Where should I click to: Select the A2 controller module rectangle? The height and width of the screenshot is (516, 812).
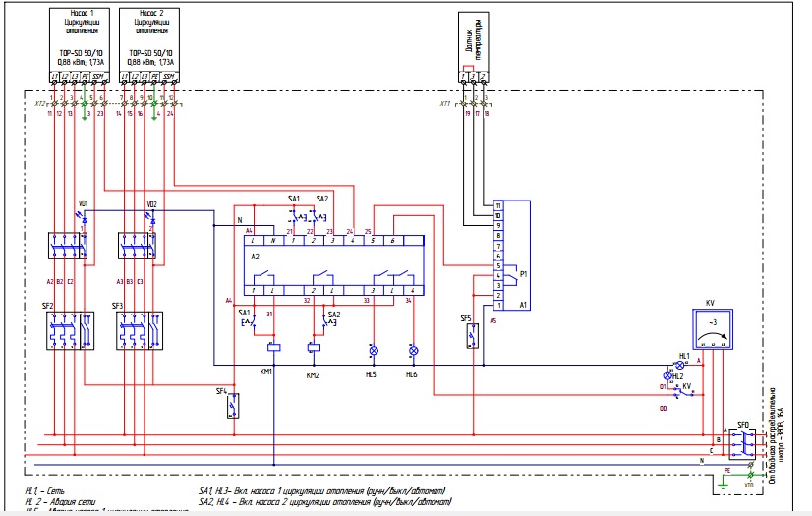click(x=332, y=265)
